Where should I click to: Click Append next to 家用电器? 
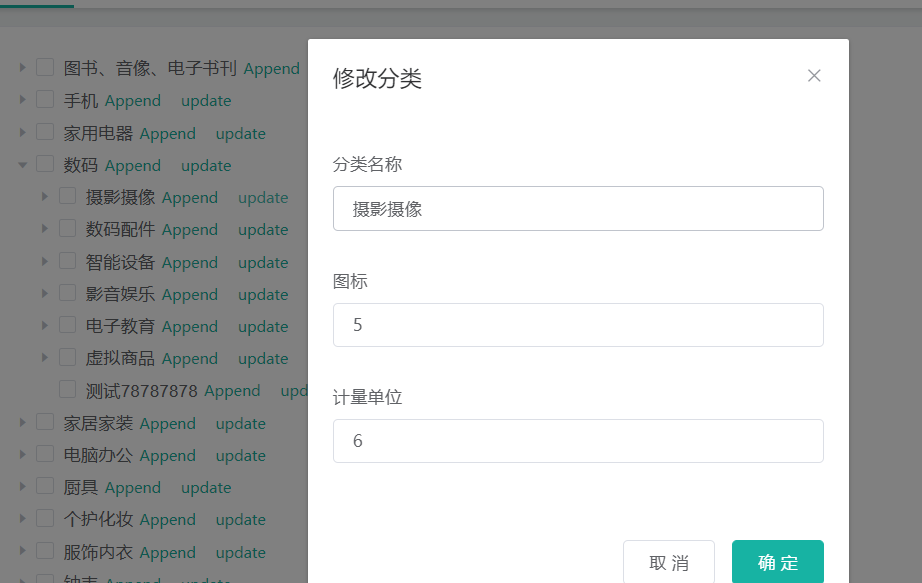click(x=168, y=134)
